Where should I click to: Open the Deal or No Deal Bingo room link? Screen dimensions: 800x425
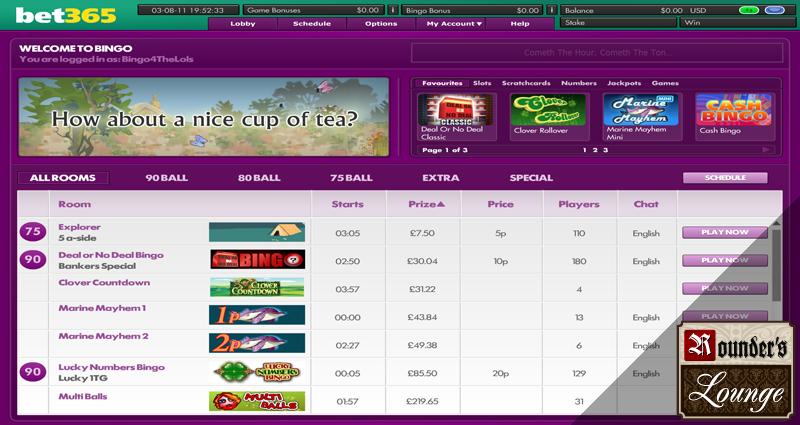coord(111,255)
